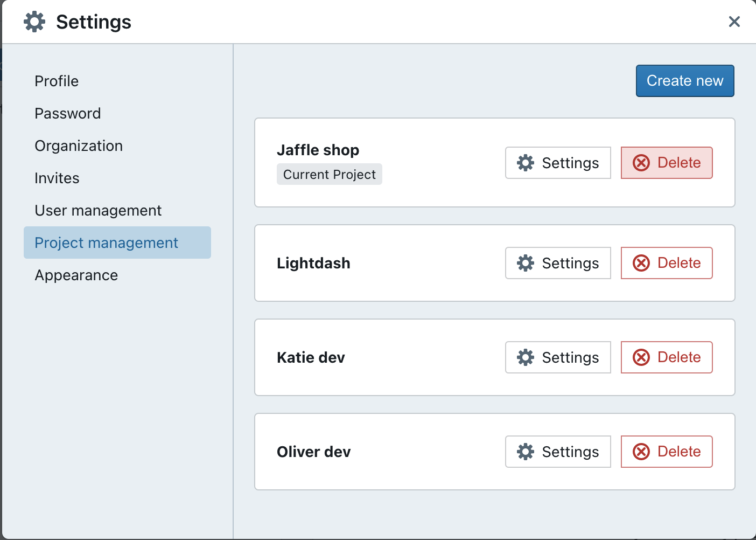Click the delete cross icon for Katie dev

pos(641,357)
